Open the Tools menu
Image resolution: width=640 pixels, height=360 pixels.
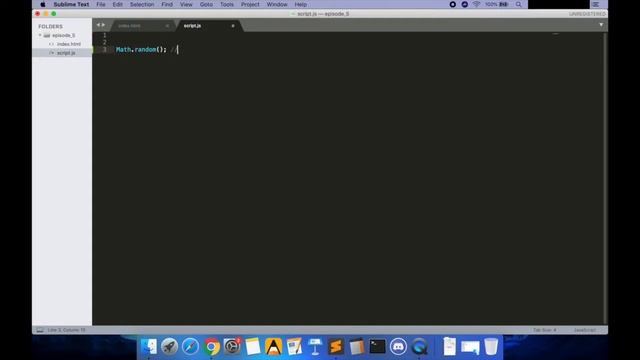click(x=227, y=4)
